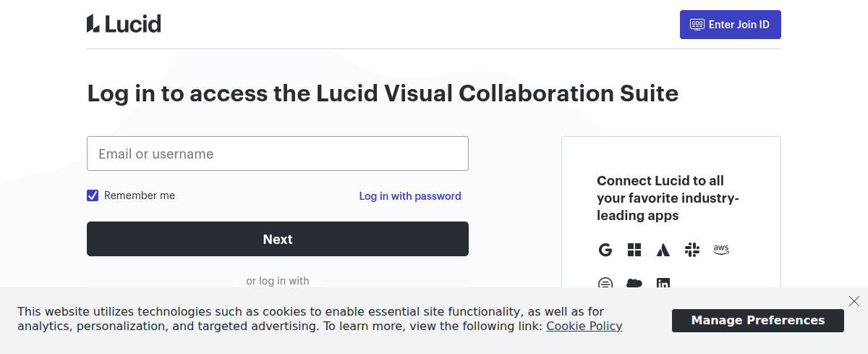Click the Atlassian app icon
Image resolution: width=868 pixels, height=354 pixels.
[663, 250]
